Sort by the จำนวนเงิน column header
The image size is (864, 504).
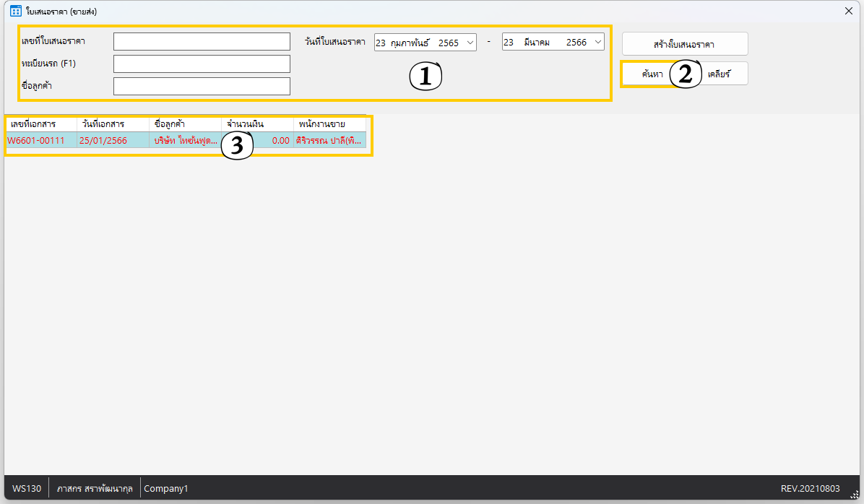[x=257, y=124]
